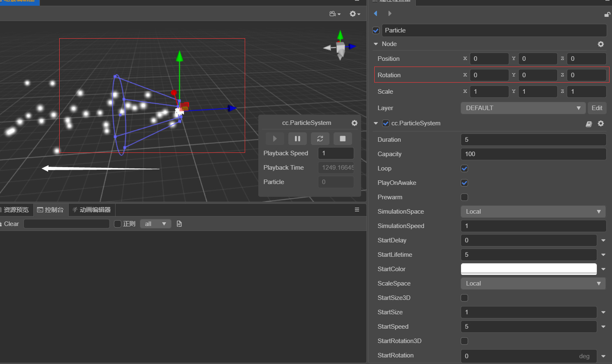612x364 pixels.
Task: Play the particle system preview
Action: click(275, 139)
